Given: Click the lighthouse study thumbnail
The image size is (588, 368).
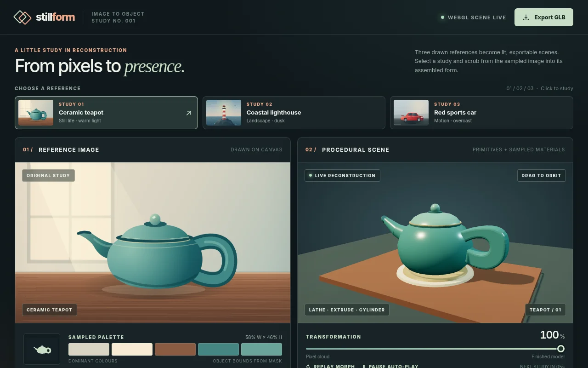Looking at the screenshot, I should pos(224,113).
